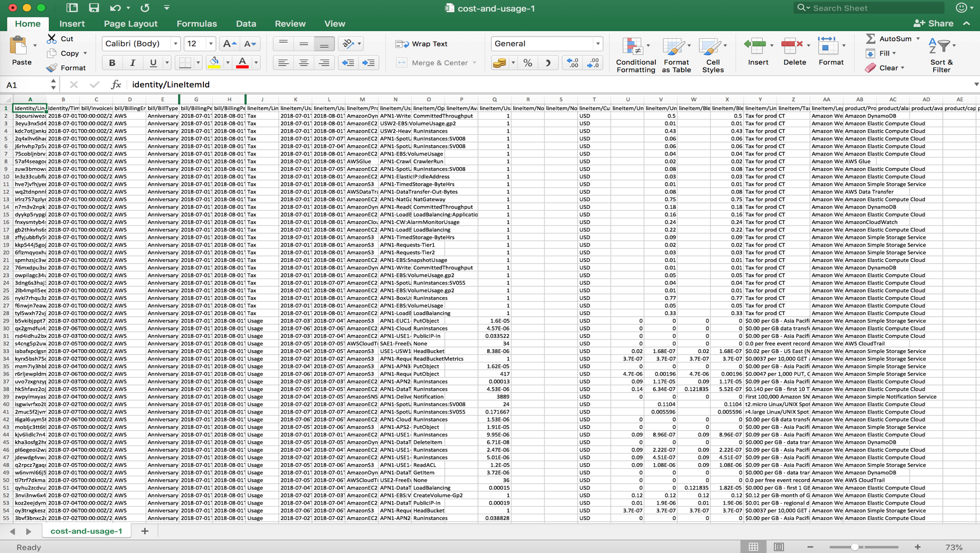Click the Align text left icon

[x=283, y=63]
